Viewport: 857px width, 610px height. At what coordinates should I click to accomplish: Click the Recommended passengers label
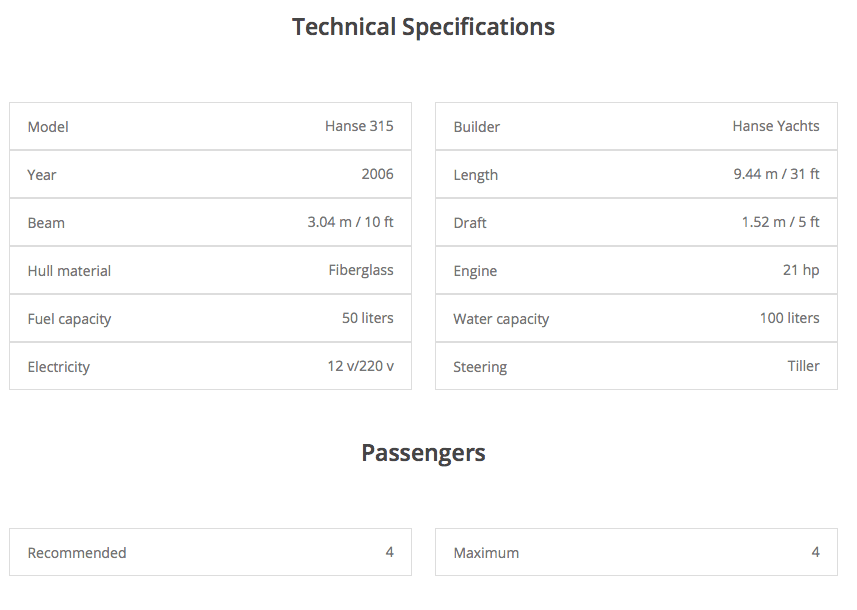pyautogui.click(x=77, y=553)
